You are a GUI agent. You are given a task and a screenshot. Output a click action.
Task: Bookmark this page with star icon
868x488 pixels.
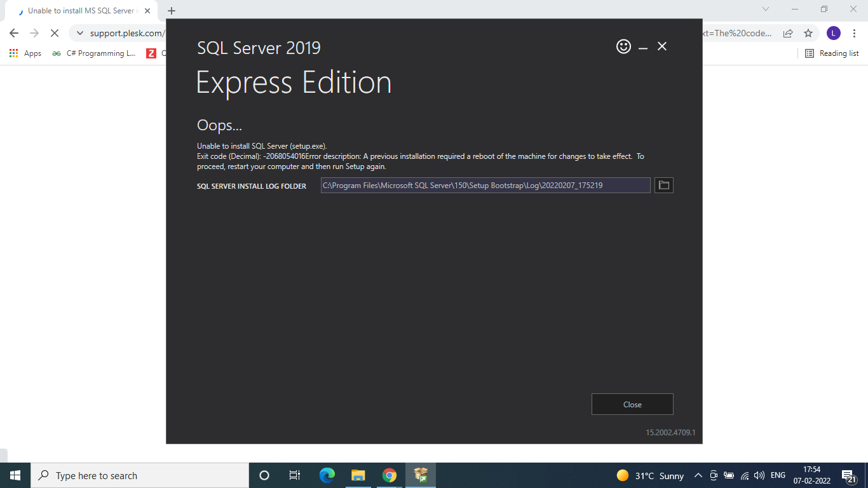[808, 33]
